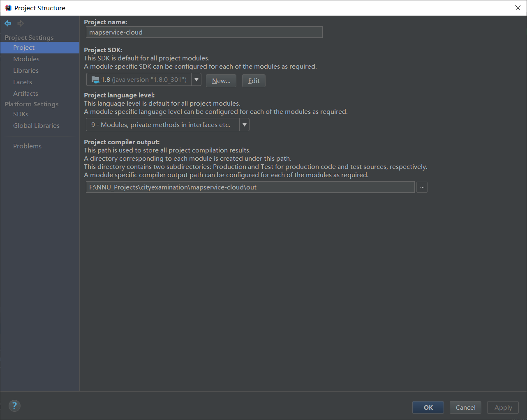The height and width of the screenshot is (420, 527).
Task: Open the SDK combo box showing 1.8
Action: (x=144, y=80)
